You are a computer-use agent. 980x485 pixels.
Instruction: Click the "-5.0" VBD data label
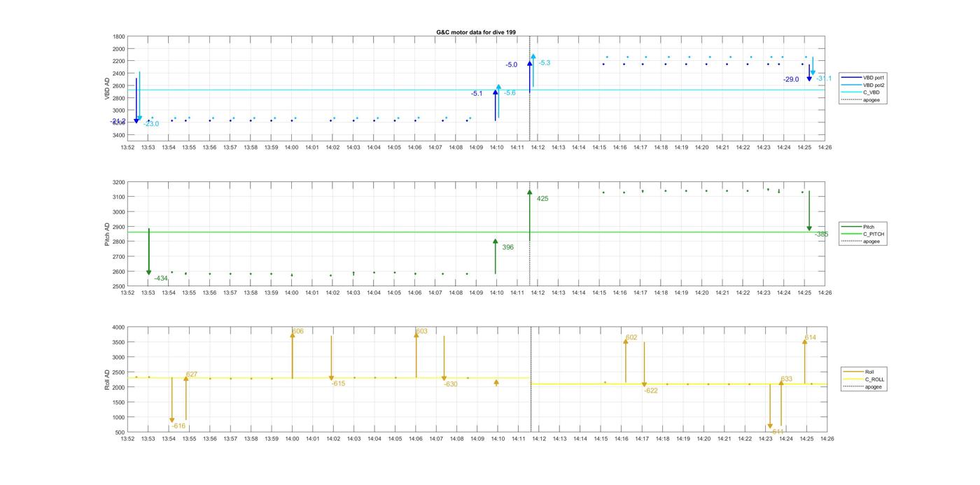[x=512, y=65]
